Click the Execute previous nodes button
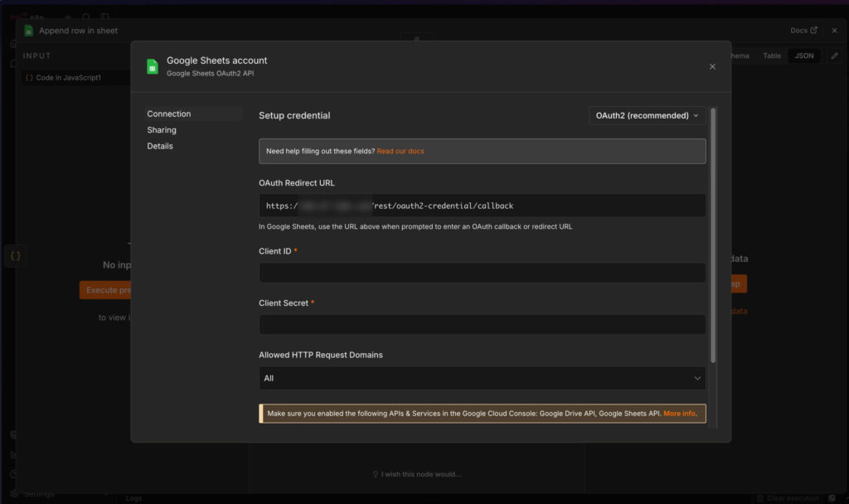 coord(105,290)
